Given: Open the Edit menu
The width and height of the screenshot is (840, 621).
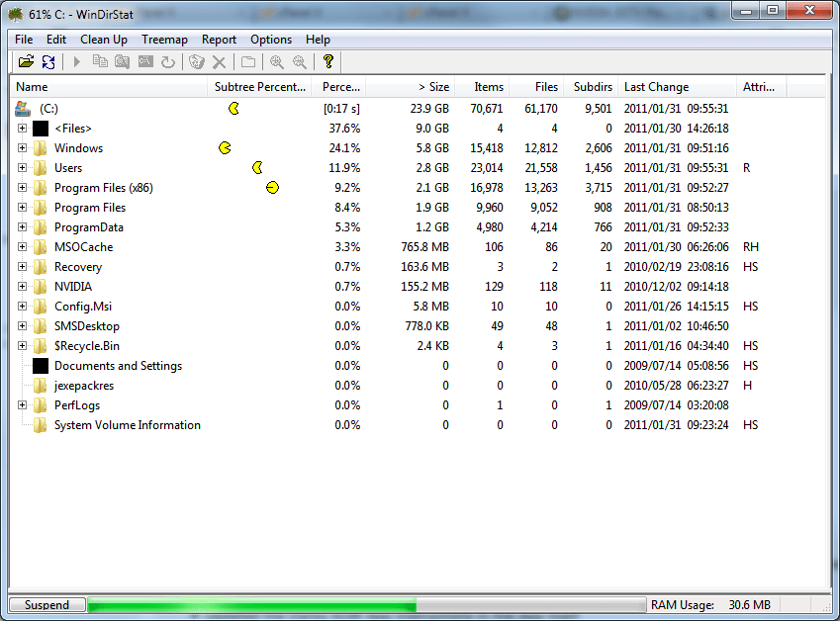Looking at the screenshot, I should click(x=56, y=40).
